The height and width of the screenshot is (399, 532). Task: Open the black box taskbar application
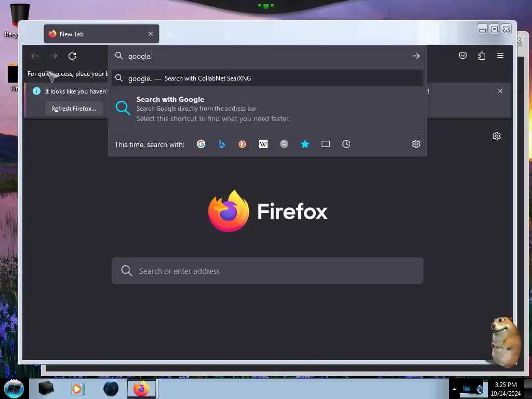(x=46, y=389)
